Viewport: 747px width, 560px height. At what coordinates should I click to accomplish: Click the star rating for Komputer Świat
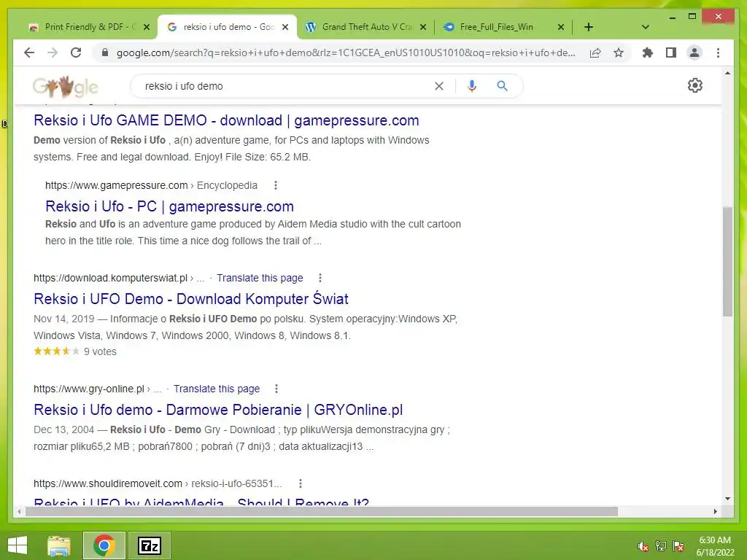click(x=56, y=351)
